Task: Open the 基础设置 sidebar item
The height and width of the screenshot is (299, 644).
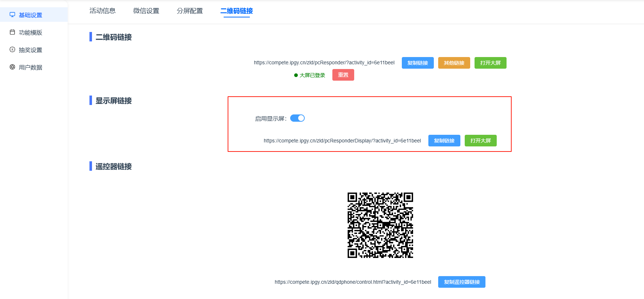Action: tap(34, 15)
